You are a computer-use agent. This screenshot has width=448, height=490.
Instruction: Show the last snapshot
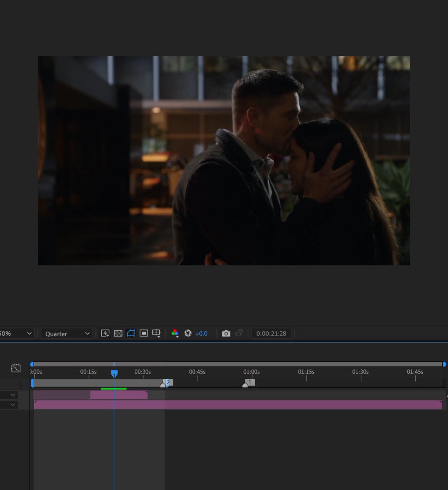[x=239, y=333]
